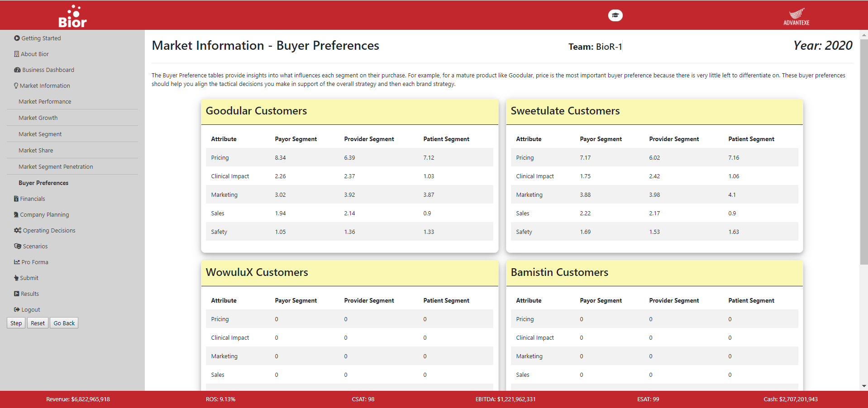Click the scrollbar up arrow
This screenshot has height=408, width=868.
864,34
